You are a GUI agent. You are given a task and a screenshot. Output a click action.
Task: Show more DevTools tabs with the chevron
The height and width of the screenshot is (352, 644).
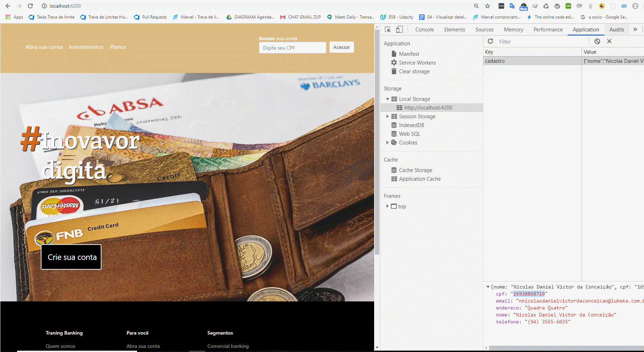point(635,29)
